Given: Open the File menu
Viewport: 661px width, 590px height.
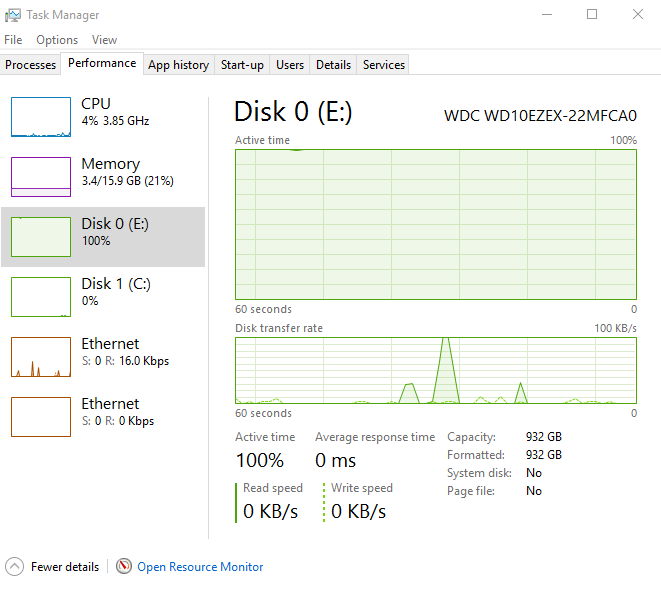Looking at the screenshot, I should point(13,40).
